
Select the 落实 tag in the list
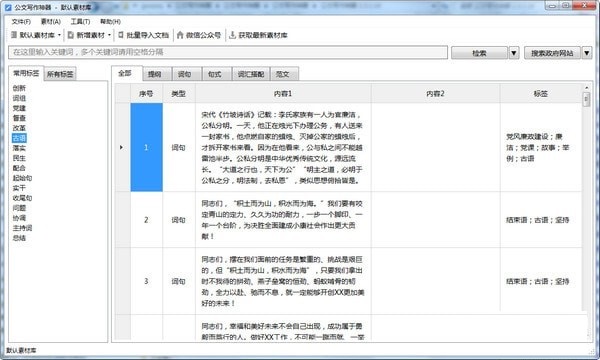19,148
